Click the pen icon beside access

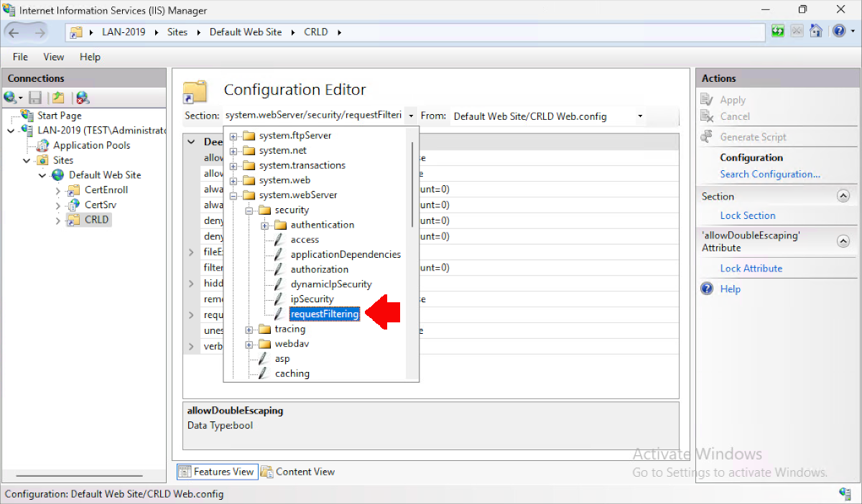[279, 240]
